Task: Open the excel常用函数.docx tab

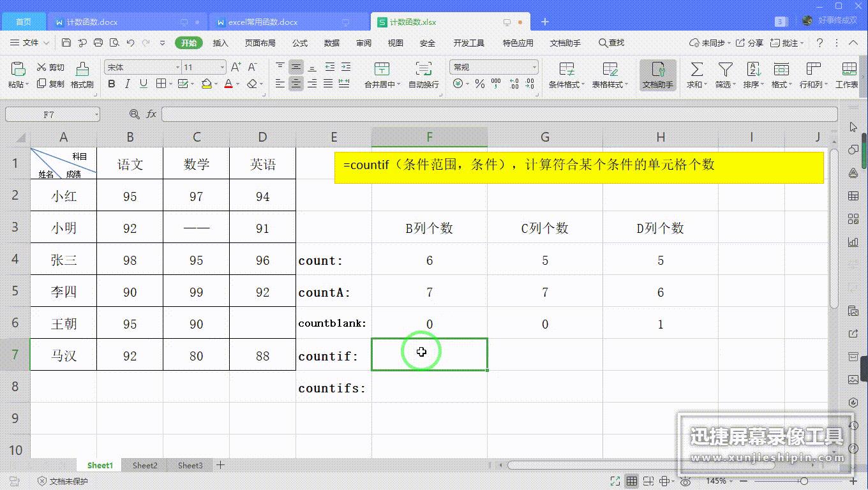Action: (x=289, y=22)
